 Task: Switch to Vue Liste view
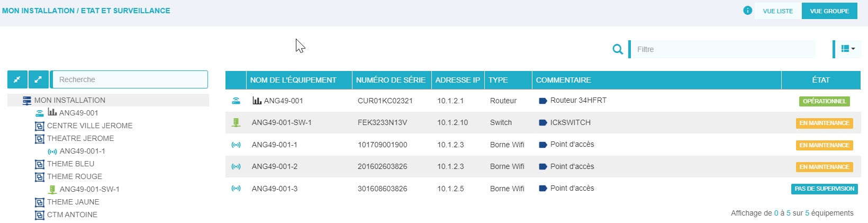(x=777, y=11)
